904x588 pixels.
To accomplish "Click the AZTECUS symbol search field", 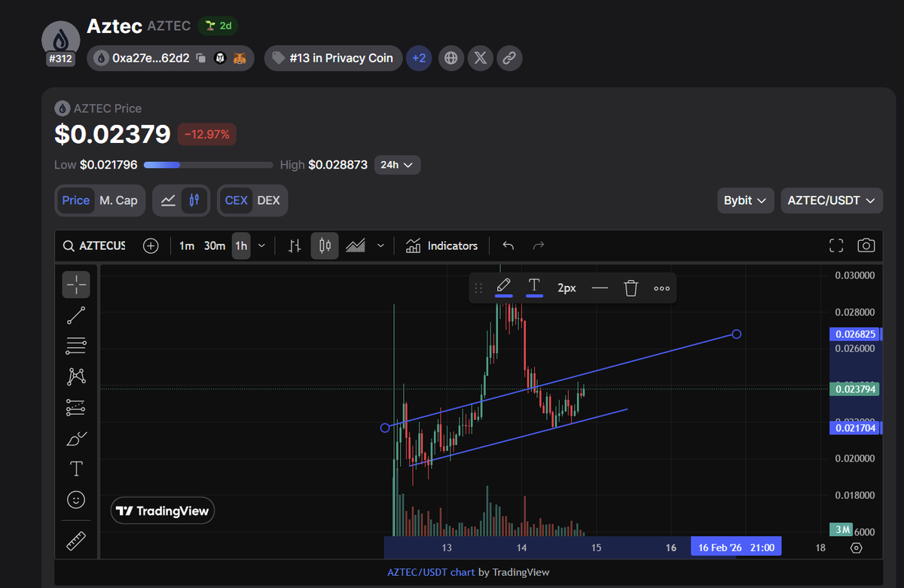I will [x=94, y=245].
